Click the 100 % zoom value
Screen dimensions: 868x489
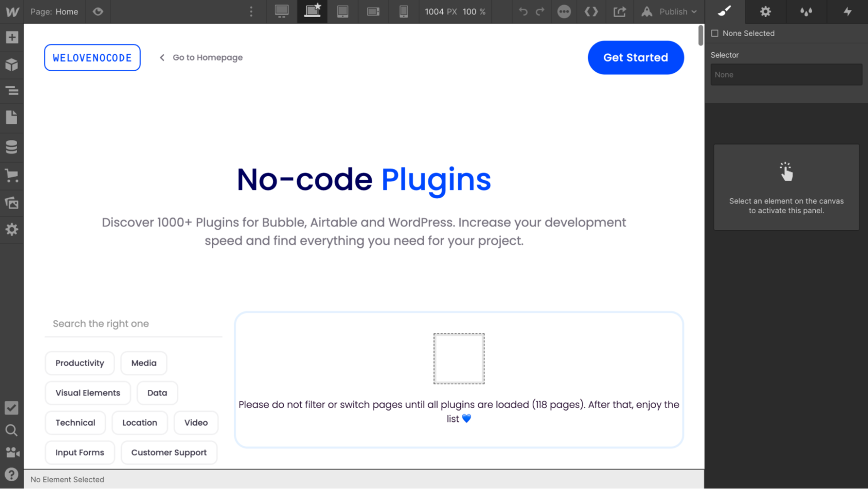[474, 11]
